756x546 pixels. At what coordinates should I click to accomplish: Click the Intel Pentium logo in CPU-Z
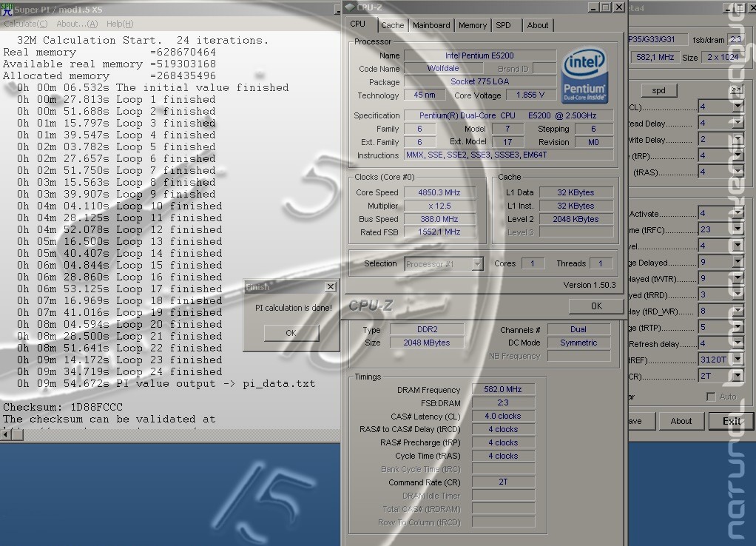(584, 75)
